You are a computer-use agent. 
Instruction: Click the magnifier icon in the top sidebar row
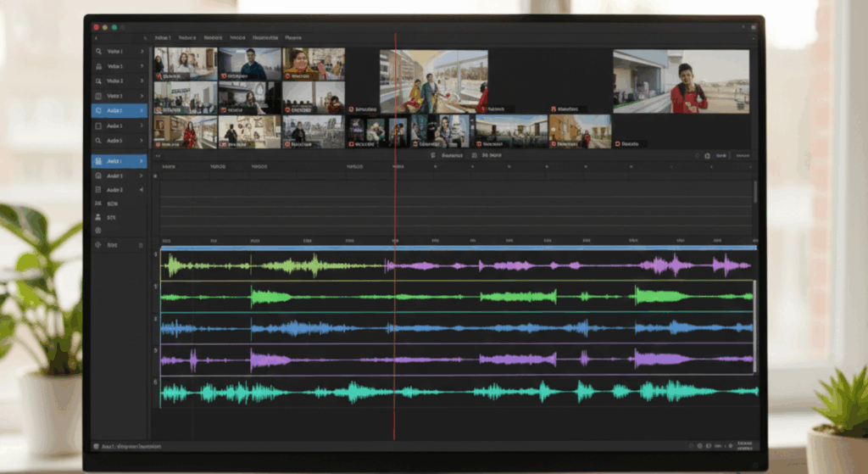[99, 51]
